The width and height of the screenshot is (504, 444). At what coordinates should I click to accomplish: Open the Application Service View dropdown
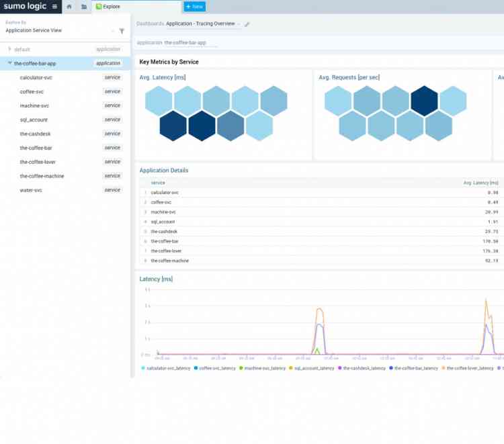click(60, 30)
